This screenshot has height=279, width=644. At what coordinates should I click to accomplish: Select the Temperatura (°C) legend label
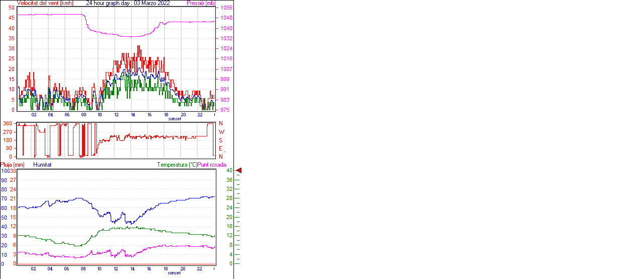177,165
